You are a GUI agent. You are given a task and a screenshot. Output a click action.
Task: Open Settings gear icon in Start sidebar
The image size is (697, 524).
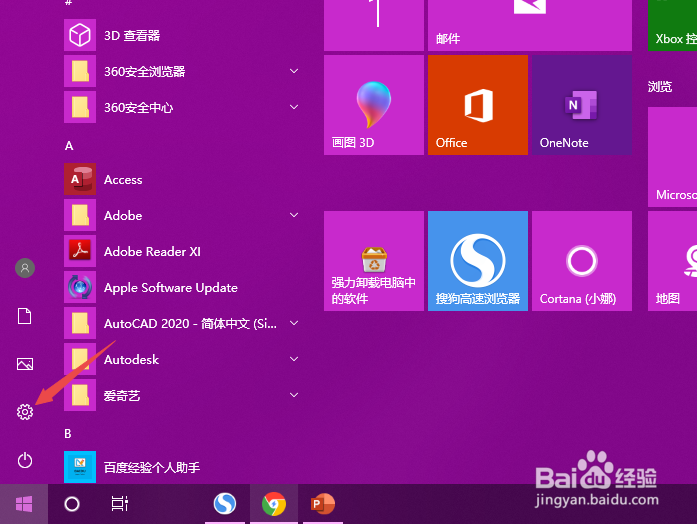(25, 412)
